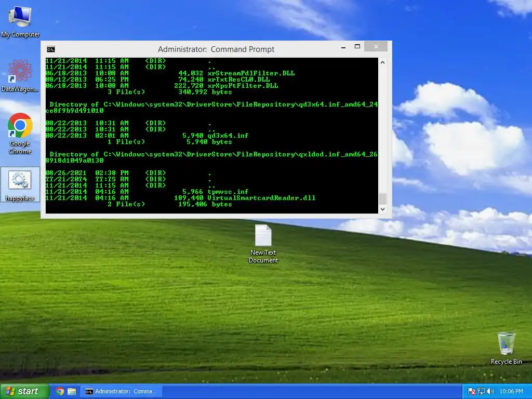Image resolution: width=532 pixels, height=399 pixels.
Task: Click the xrStreamPdlFilter.DLL line in console
Action: tap(170, 73)
